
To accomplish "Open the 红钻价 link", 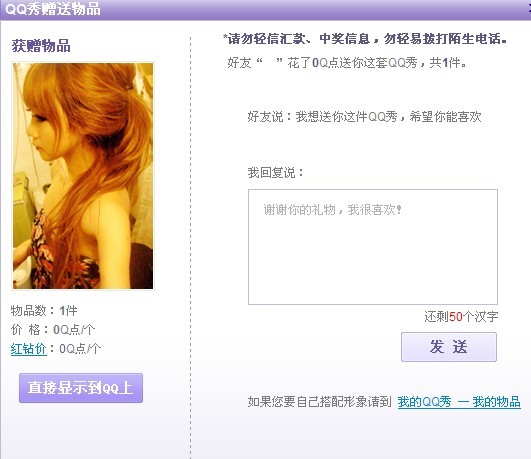I will [28, 349].
